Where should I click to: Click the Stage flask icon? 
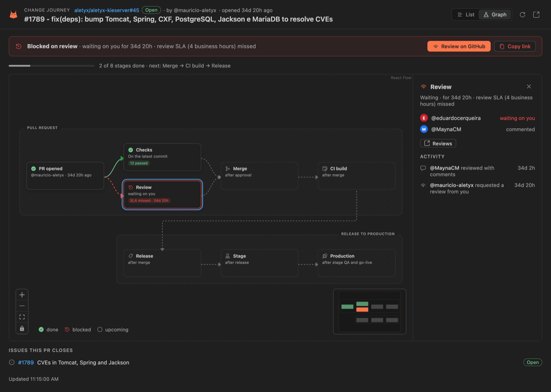point(228,256)
